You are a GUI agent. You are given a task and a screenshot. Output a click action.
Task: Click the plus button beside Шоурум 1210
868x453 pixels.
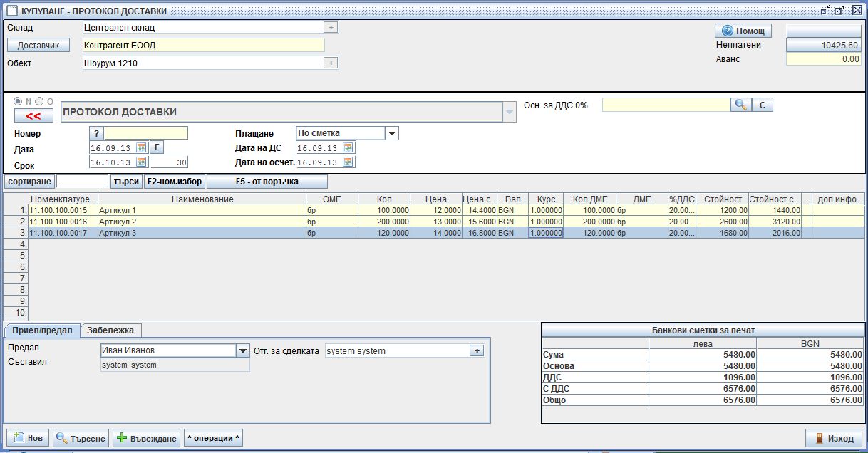331,63
